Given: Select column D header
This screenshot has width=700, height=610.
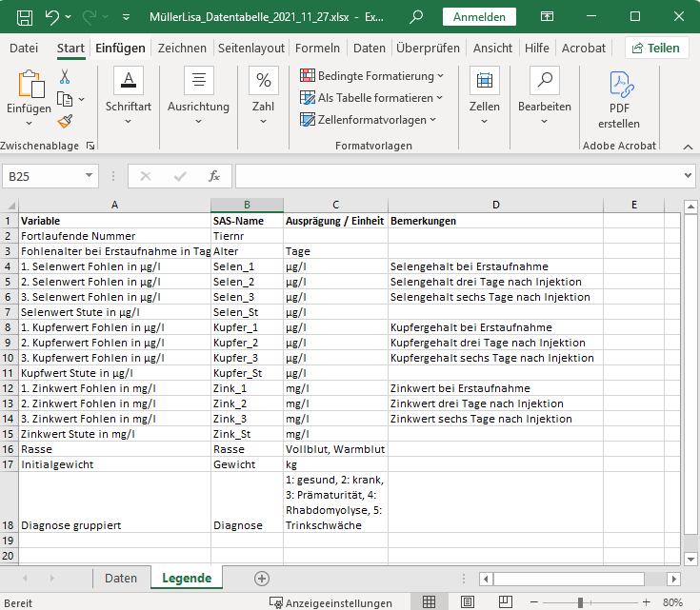Looking at the screenshot, I should click(x=495, y=205).
